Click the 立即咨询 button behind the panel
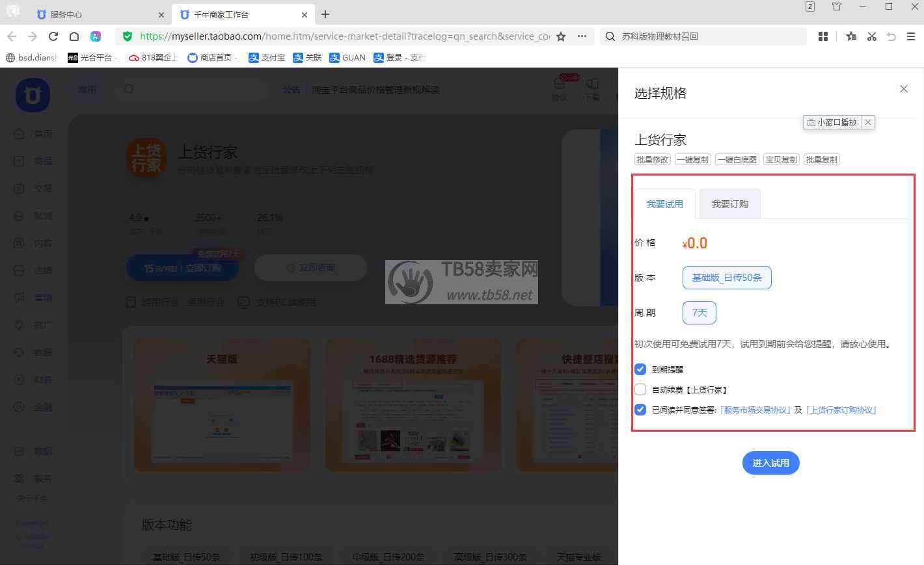 coord(310,268)
